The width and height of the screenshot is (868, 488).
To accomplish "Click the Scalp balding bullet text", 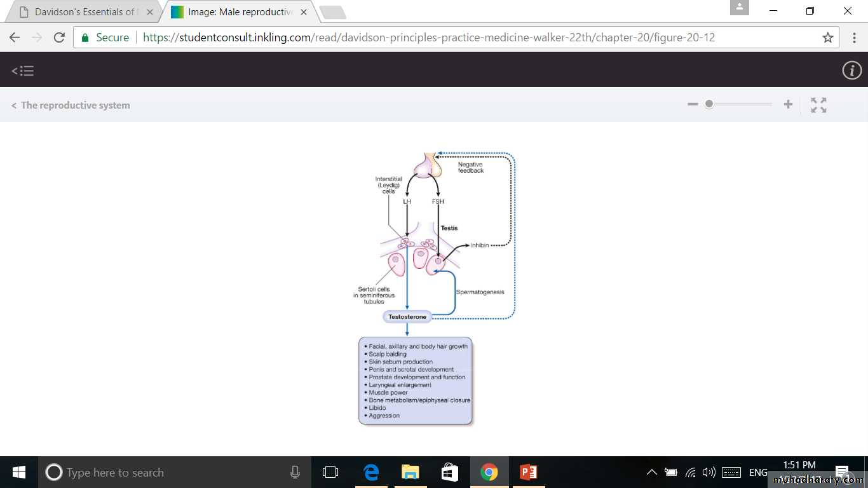I will (388, 354).
